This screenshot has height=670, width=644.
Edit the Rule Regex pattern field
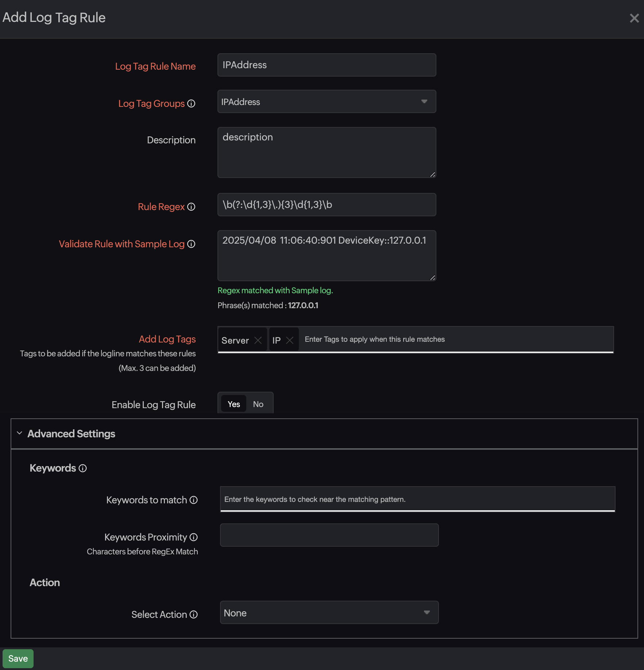pyautogui.click(x=326, y=205)
